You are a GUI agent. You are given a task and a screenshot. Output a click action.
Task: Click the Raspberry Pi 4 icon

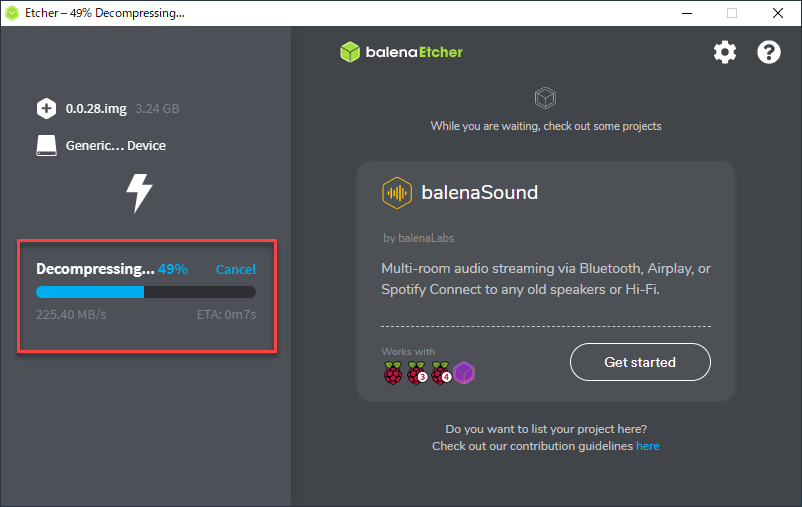pyautogui.click(x=441, y=372)
